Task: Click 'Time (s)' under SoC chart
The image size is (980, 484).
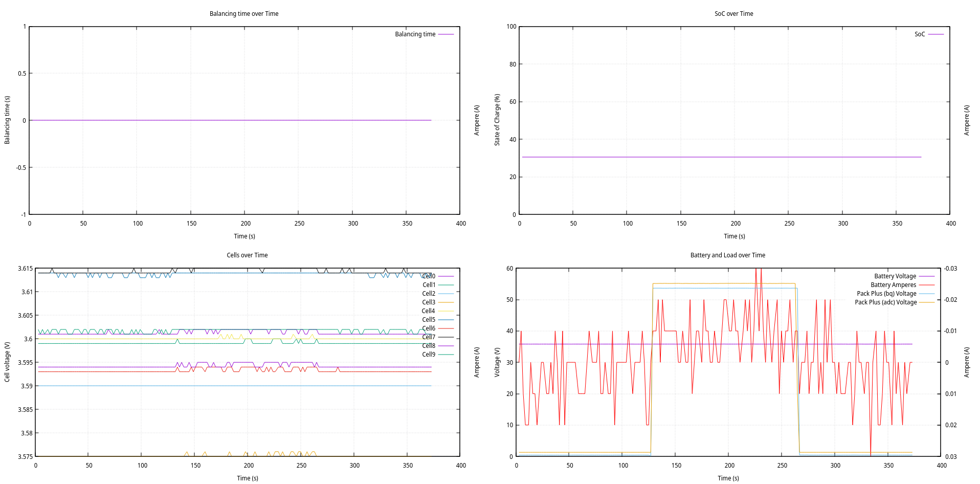Action: click(x=734, y=236)
